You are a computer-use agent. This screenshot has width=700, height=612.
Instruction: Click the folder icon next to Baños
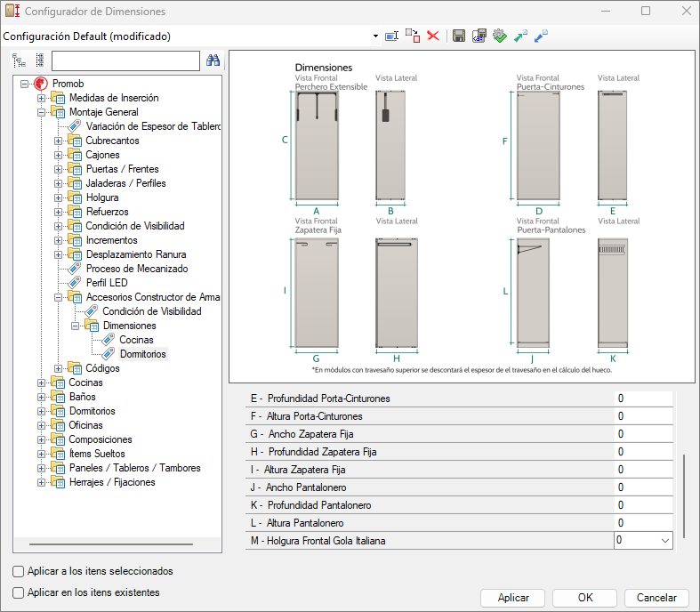click(58, 397)
